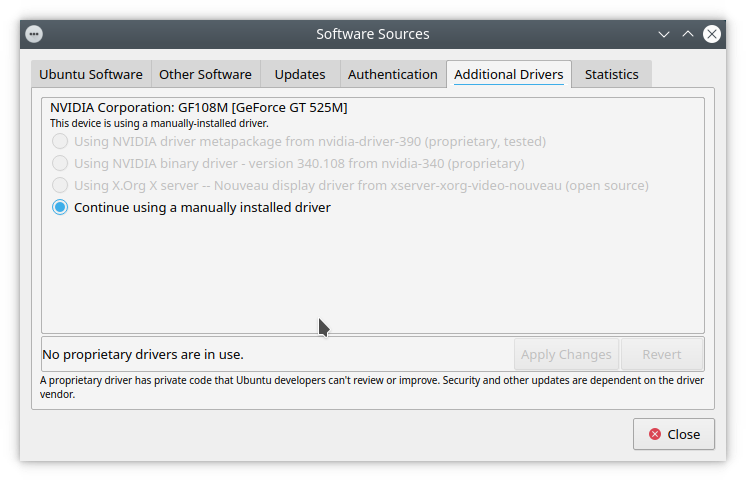Click the NVIDIA GeForce GT 525M device heading
The height and width of the screenshot is (481, 746).
click(x=199, y=107)
